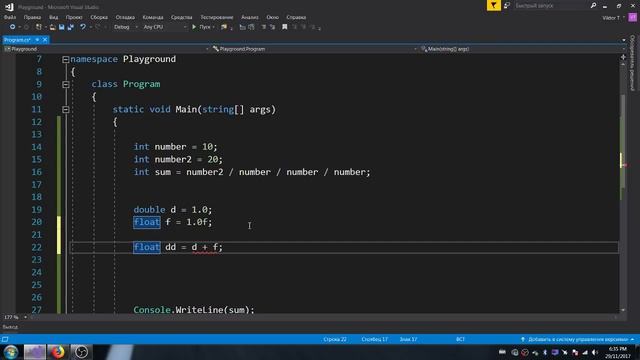The image size is (640, 360).
Task: Start debugging with the green Пуск button
Action: [202, 27]
